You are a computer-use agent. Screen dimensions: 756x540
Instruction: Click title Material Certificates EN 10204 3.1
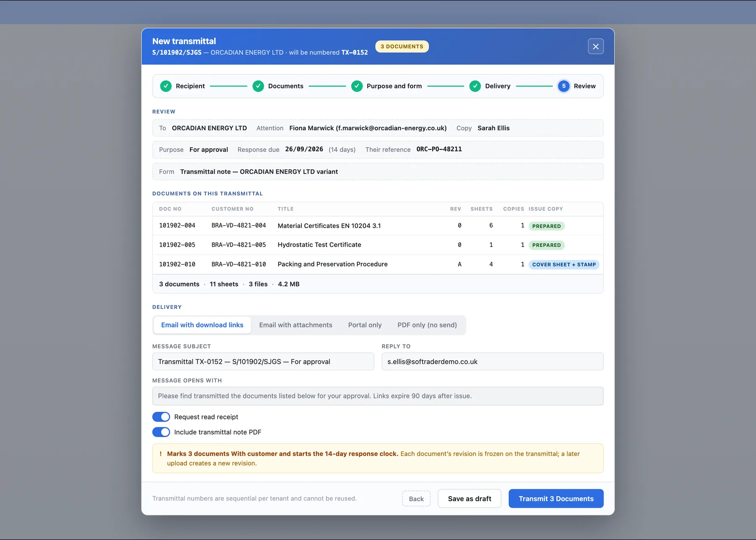329,226
